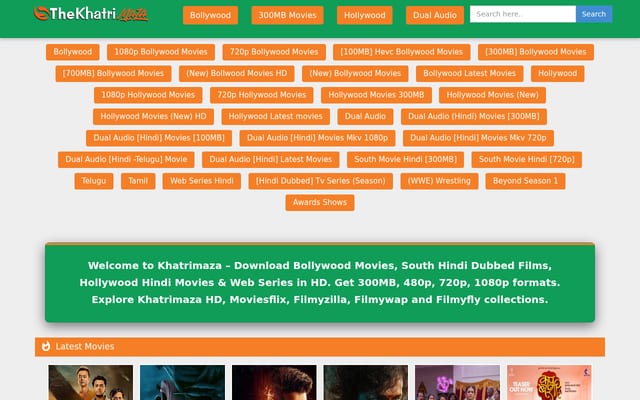Open Dual Audio [Hindi] Movies [100MB]
This screenshot has width=640, height=400.
point(159,138)
